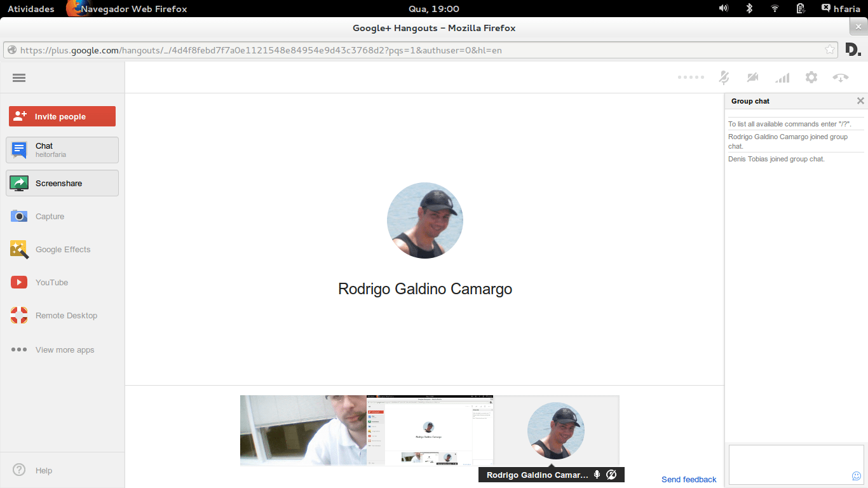Hang up with the leave call icon
The height and width of the screenshot is (488, 868).
pyautogui.click(x=841, y=78)
